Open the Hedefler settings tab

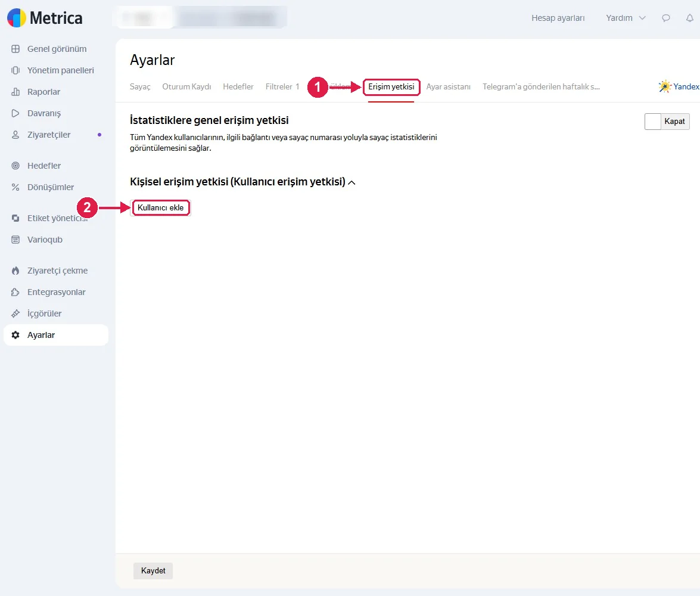[238, 86]
